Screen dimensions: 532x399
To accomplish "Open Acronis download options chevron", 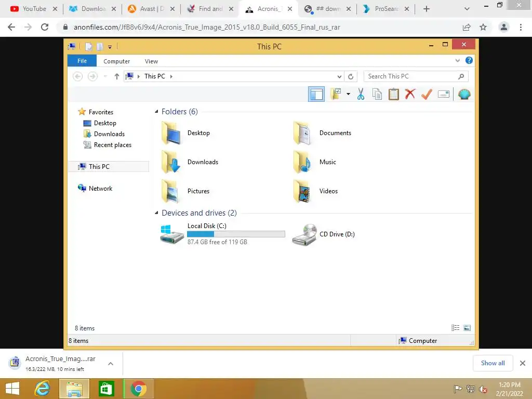I will tap(111, 363).
